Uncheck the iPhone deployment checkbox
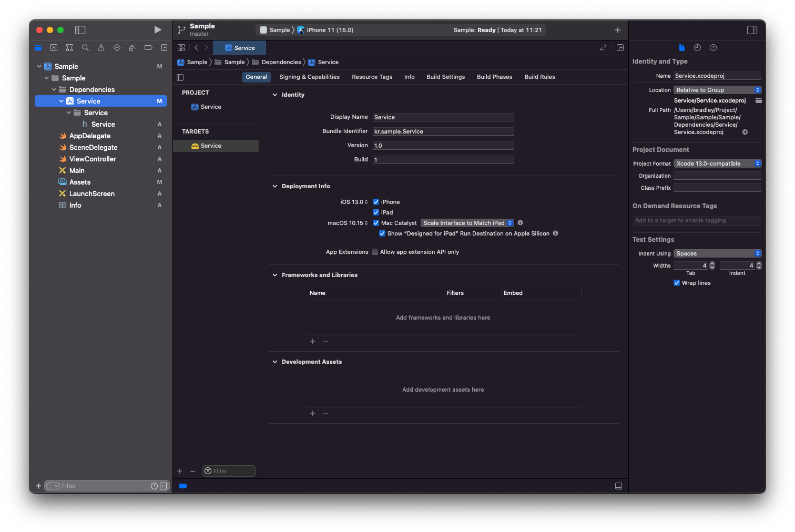The image size is (795, 532). [x=376, y=202]
